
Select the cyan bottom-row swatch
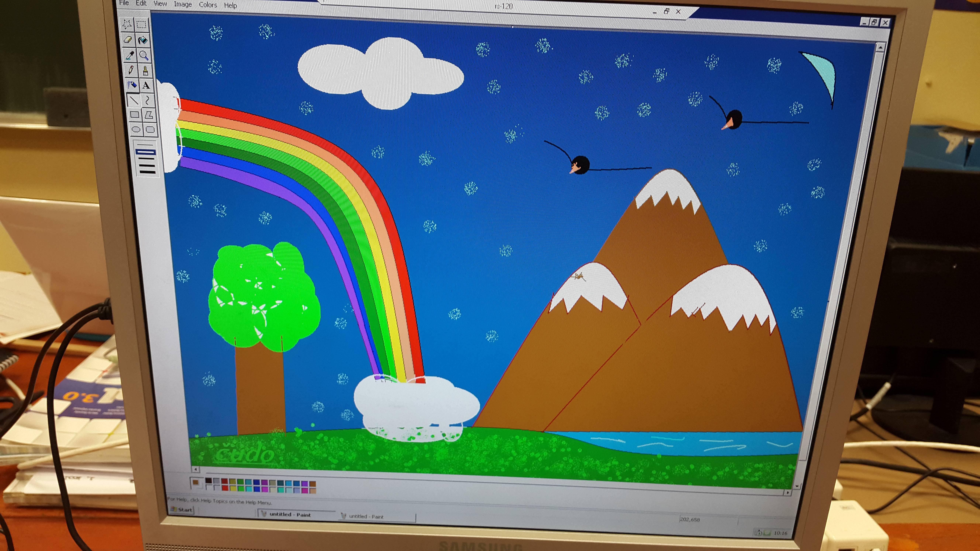click(249, 489)
